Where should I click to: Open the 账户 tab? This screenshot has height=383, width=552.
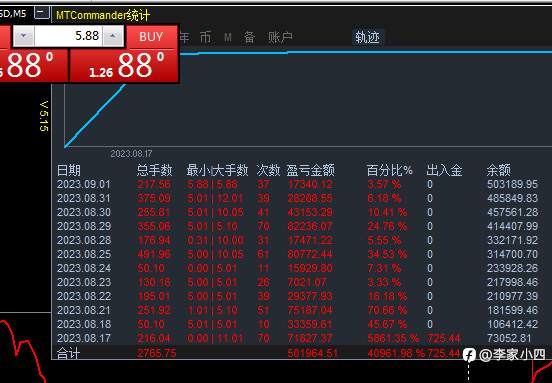280,37
